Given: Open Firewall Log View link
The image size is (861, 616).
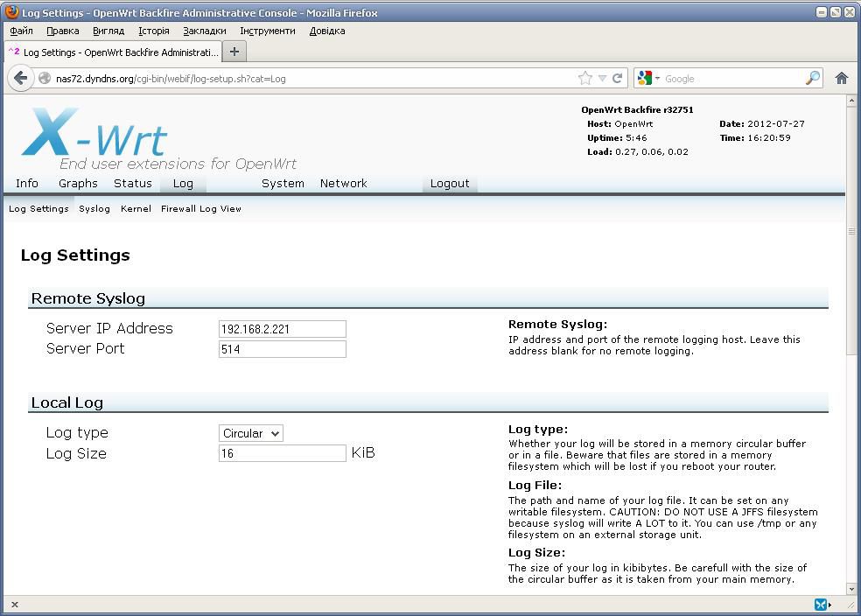Looking at the screenshot, I should point(200,208).
